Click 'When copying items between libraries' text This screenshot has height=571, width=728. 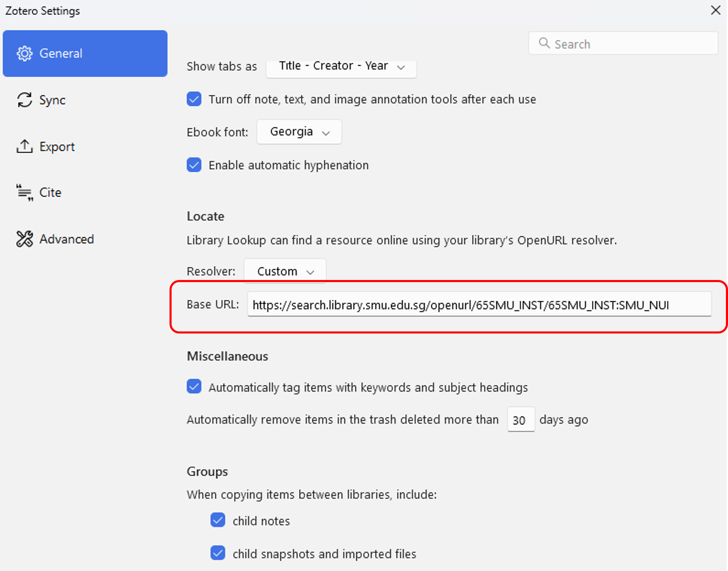pos(312,495)
